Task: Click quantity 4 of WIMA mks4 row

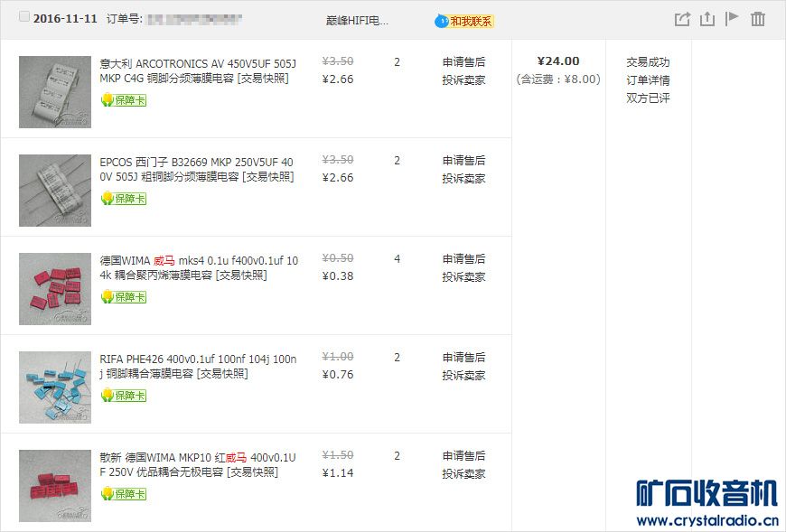Action: [x=397, y=259]
